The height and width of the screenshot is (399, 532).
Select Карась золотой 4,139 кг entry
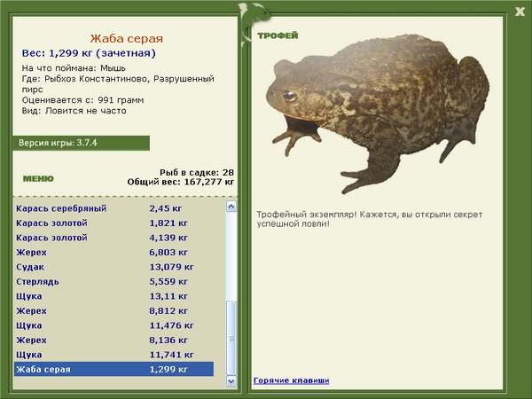[114, 238]
